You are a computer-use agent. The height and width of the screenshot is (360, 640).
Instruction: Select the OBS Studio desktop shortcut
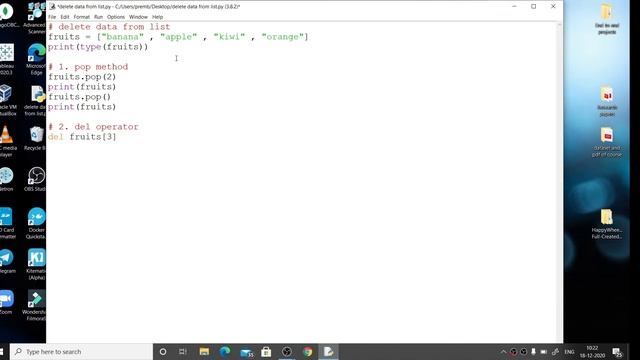click(36, 180)
